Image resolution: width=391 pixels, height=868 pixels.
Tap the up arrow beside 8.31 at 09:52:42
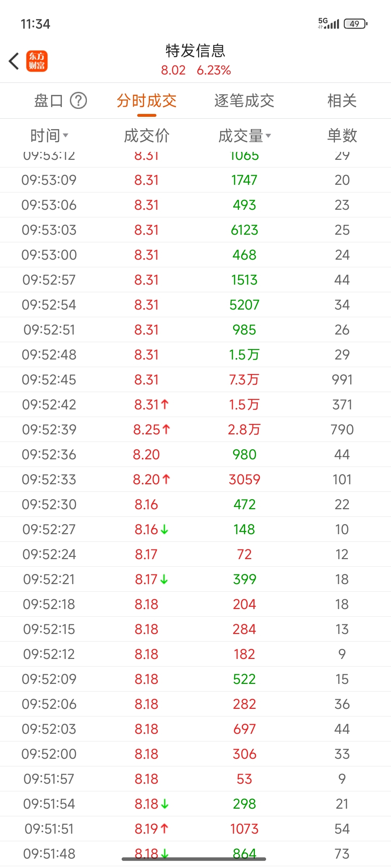(x=165, y=404)
